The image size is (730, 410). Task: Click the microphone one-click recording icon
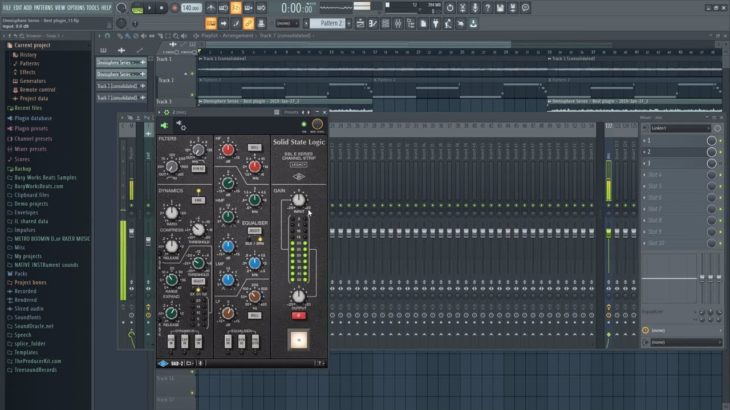coord(475,8)
